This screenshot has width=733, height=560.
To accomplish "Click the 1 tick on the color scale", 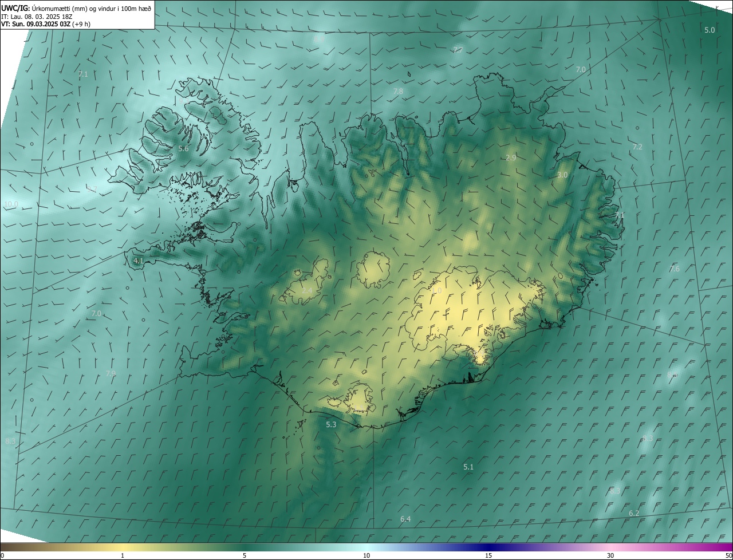I will (x=123, y=556).
